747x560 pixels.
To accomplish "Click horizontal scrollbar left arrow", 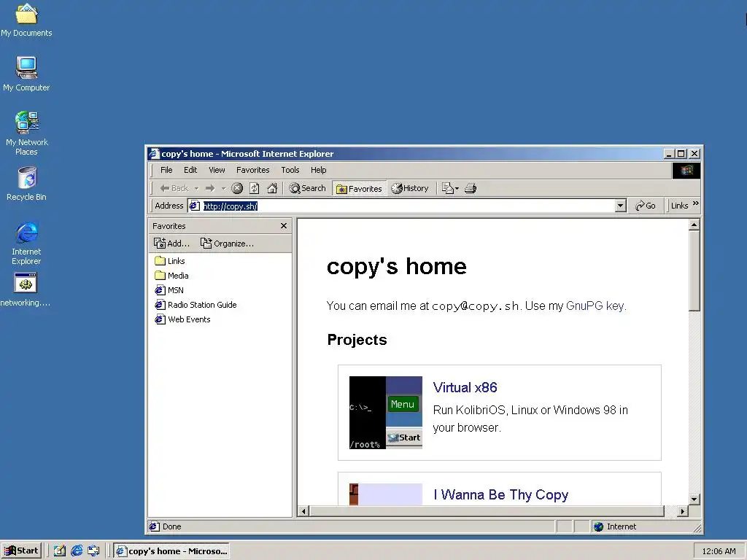I will coord(303,511).
